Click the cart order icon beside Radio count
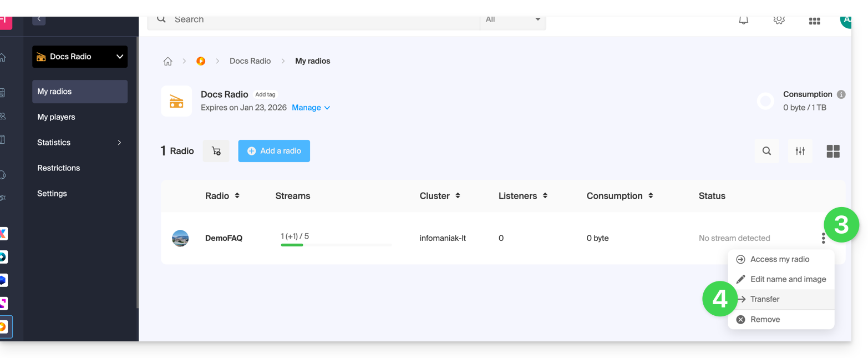 click(216, 151)
